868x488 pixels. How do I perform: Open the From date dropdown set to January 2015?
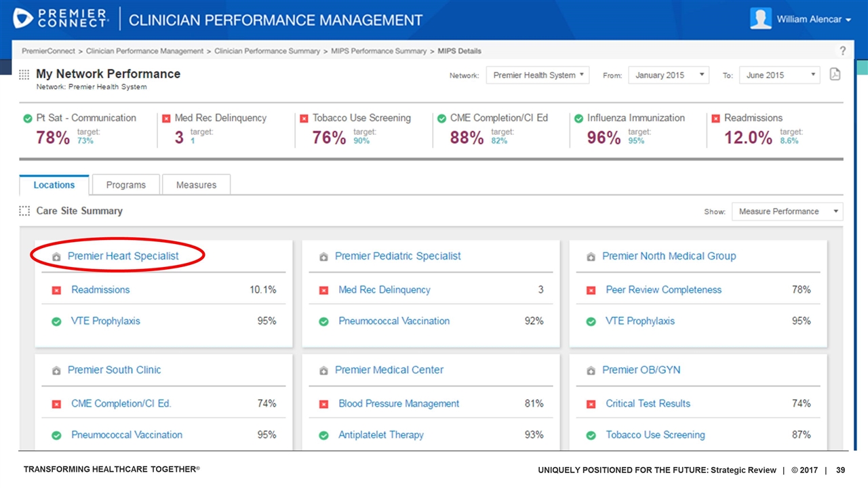tap(669, 75)
